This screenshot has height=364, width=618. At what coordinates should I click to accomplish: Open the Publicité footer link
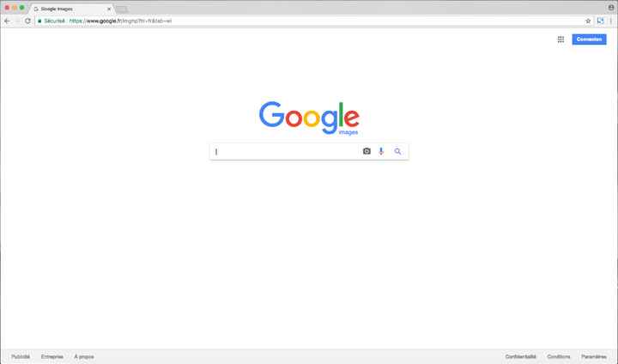[21, 356]
